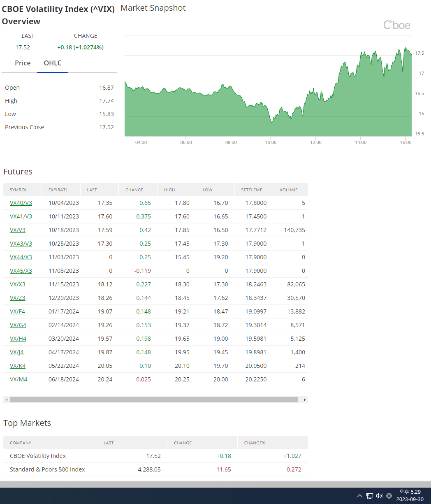Sort futures by EXPIRATI... column header

point(61,190)
